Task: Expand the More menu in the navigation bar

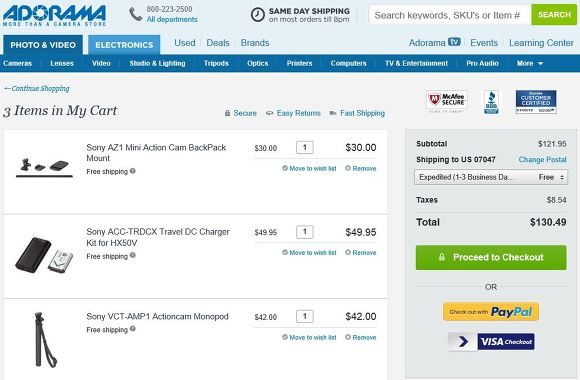Action: point(530,63)
